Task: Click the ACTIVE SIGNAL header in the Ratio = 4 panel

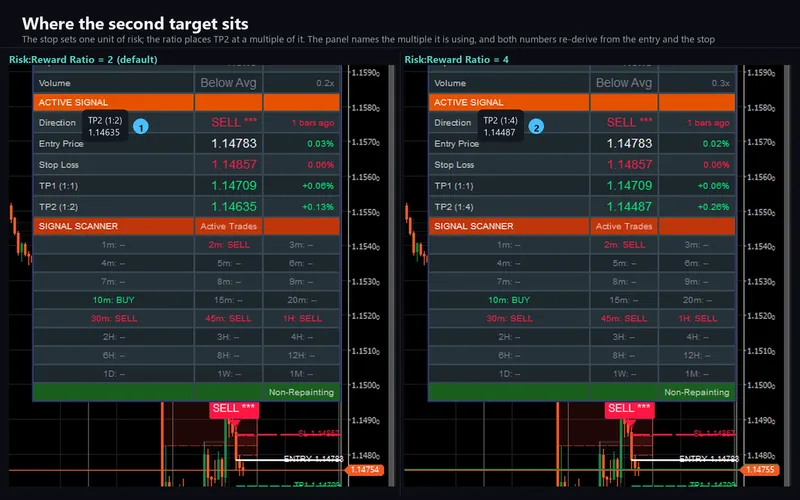Action: pyautogui.click(x=469, y=103)
